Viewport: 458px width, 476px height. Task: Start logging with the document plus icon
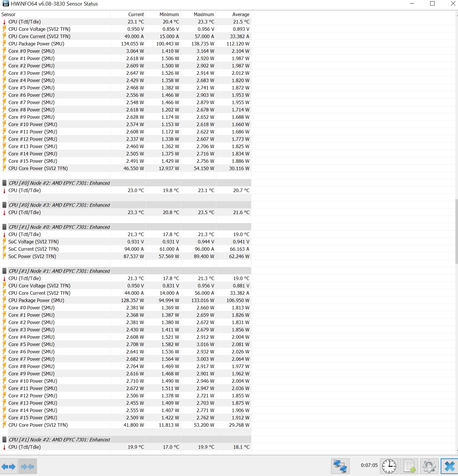click(x=409, y=466)
